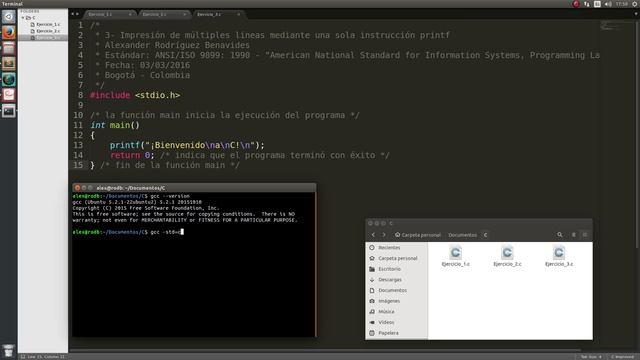The image size is (640, 360).
Task: Open the file manager view options menu
Action: [x=584, y=235]
